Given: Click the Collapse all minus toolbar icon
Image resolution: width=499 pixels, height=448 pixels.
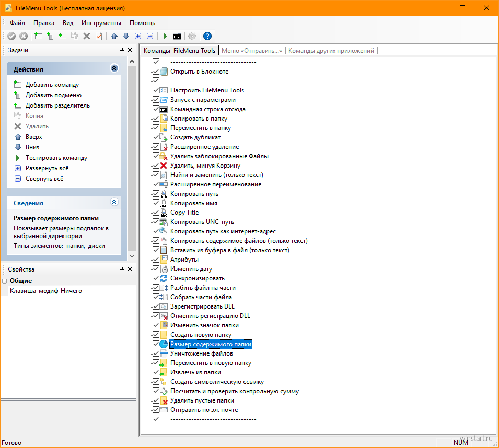Looking at the screenshot, I should point(150,36).
